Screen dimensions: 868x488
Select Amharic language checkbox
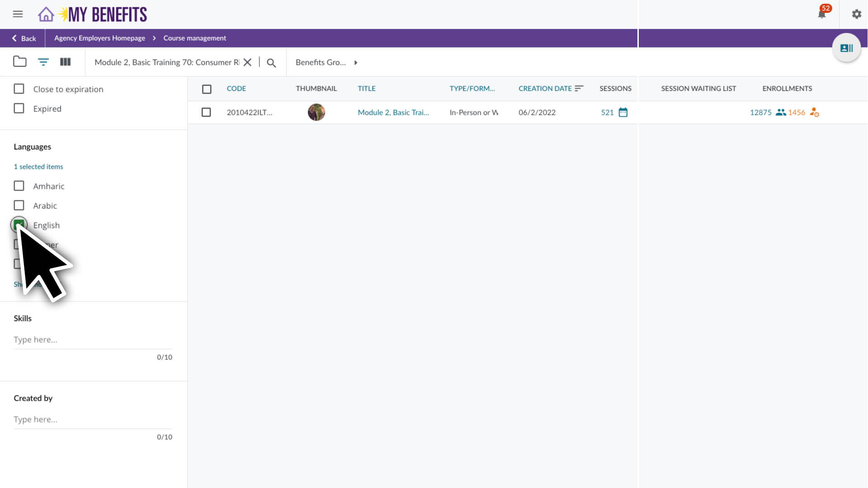pos(19,186)
